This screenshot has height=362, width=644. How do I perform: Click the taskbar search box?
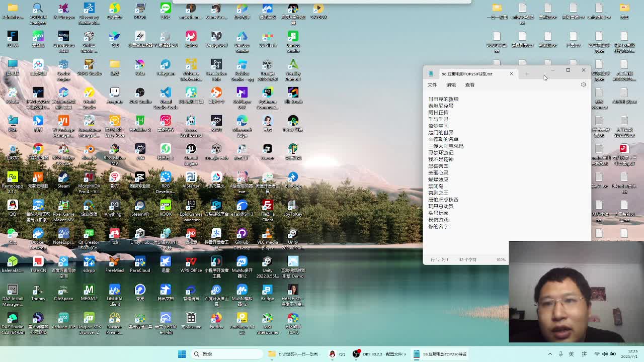tap(226, 354)
